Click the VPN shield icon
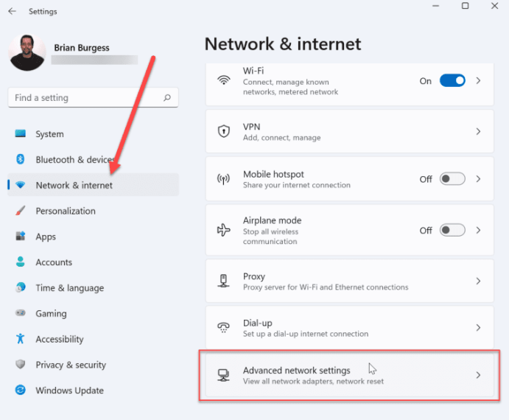This screenshot has height=420, width=509. [224, 131]
